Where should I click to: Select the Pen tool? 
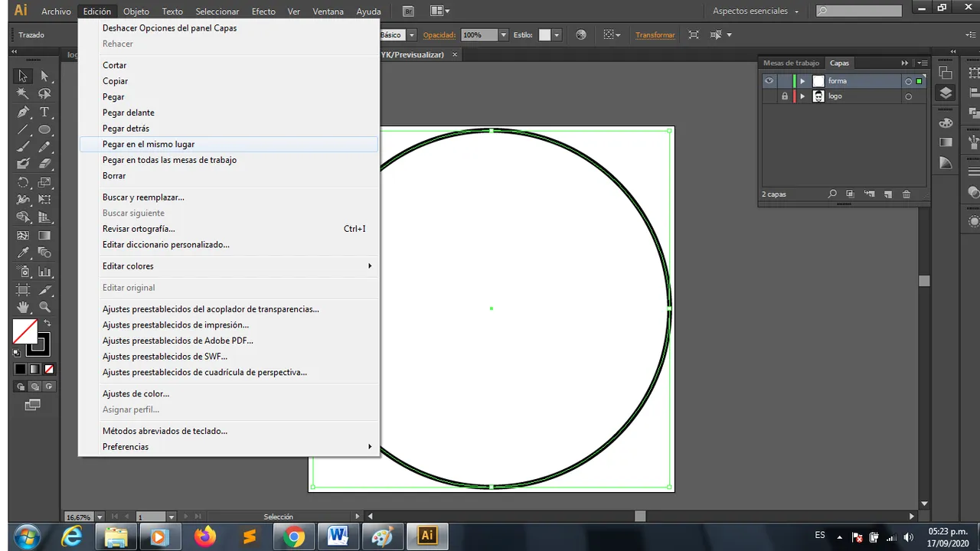23,112
